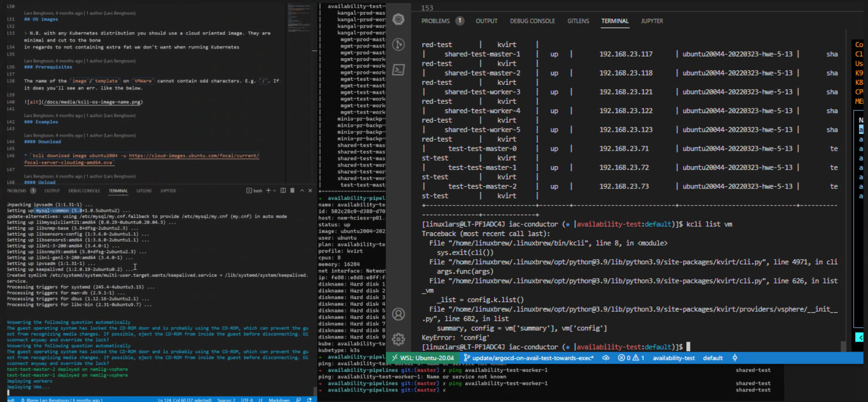
Task: Open errors and warnings count in status bar
Action: pyautogui.click(x=631, y=358)
